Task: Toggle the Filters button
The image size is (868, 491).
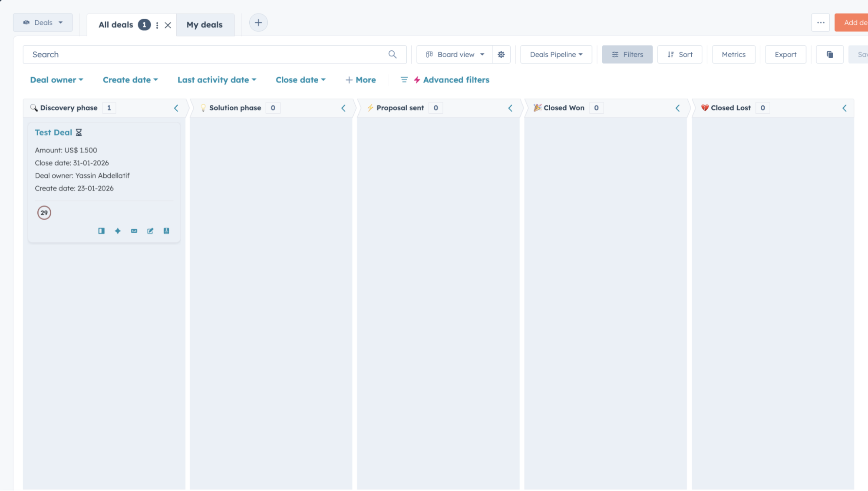Action: [627, 54]
